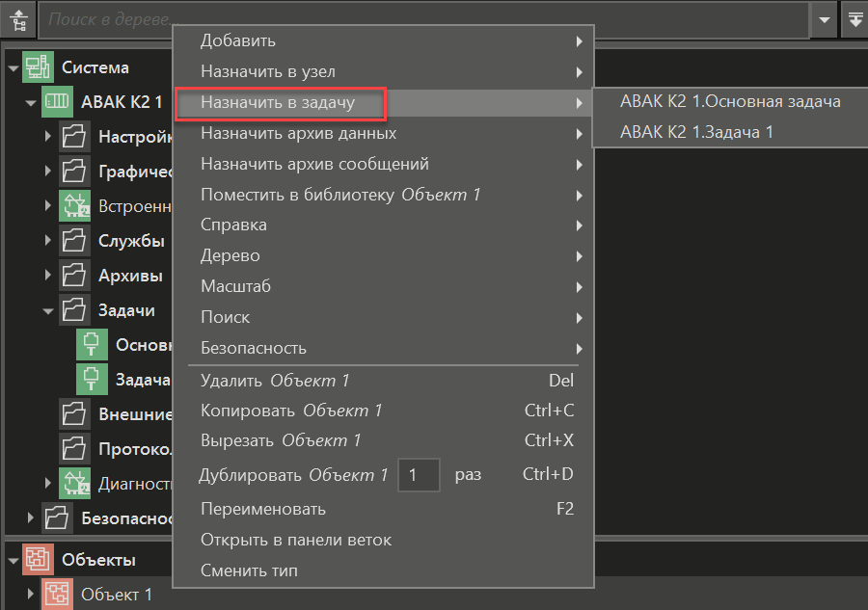This screenshot has height=610, width=868.
Task: Click the Внешние folder icon
Action: click(74, 414)
